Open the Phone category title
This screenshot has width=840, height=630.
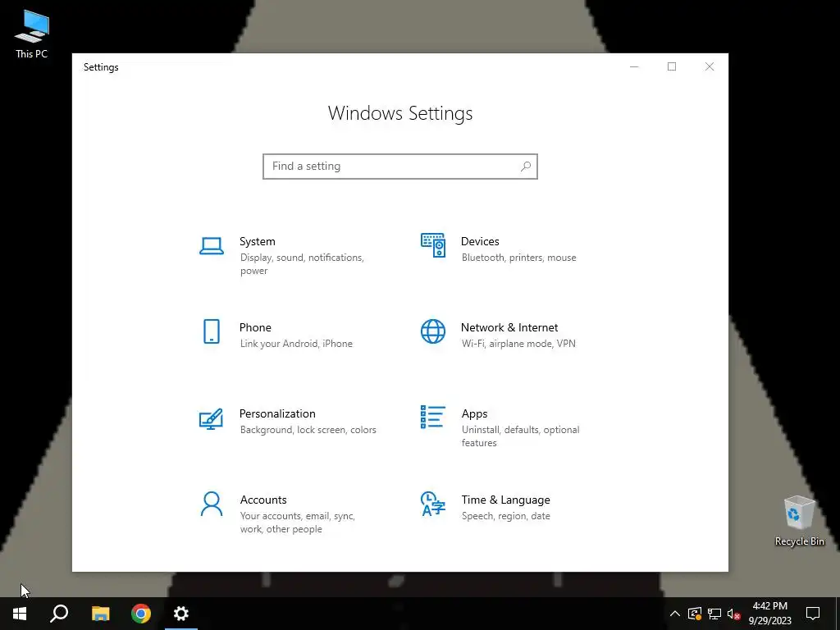255,328
